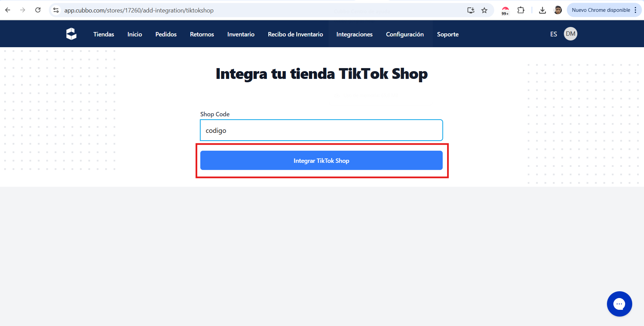
Task: Switch language via ES selector
Action: coord(553,34)
